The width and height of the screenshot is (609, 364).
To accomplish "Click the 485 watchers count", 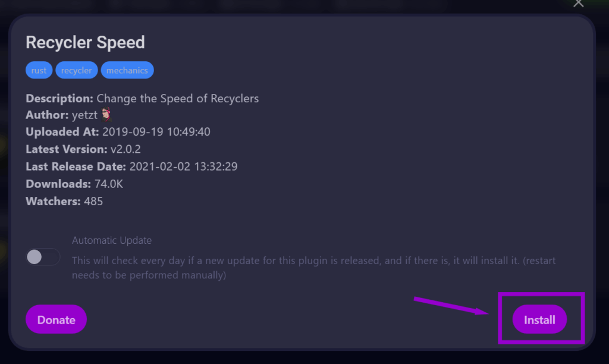I will (x=93, y=201).
